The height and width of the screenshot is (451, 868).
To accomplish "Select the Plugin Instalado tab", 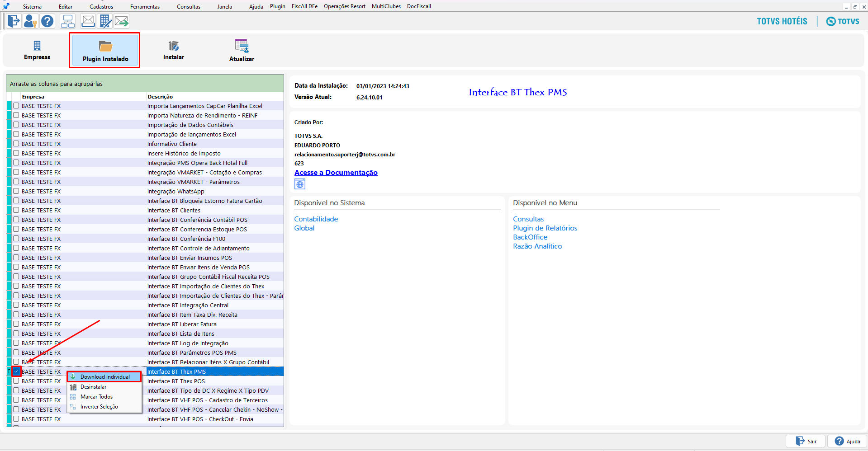I will click(105, 51).
